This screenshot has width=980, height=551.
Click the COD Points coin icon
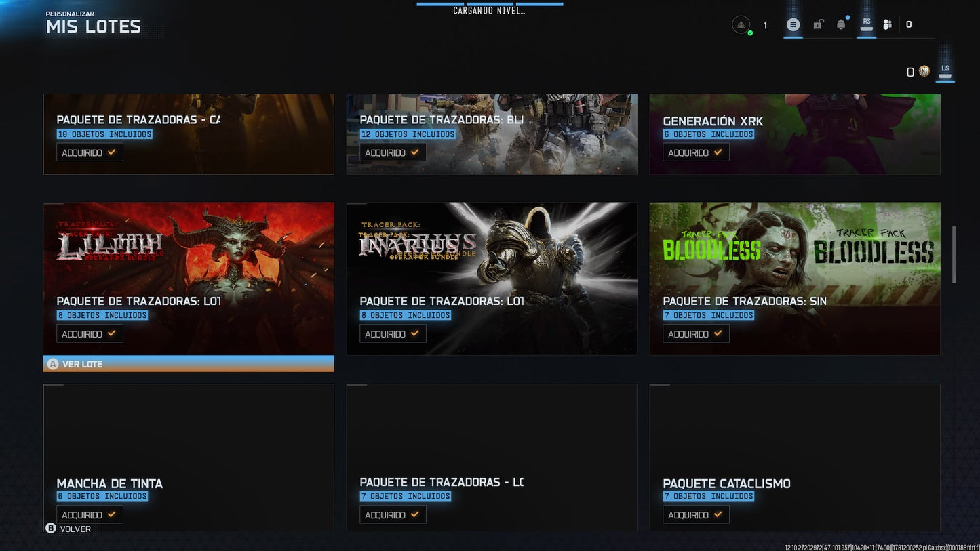point(924,71)
